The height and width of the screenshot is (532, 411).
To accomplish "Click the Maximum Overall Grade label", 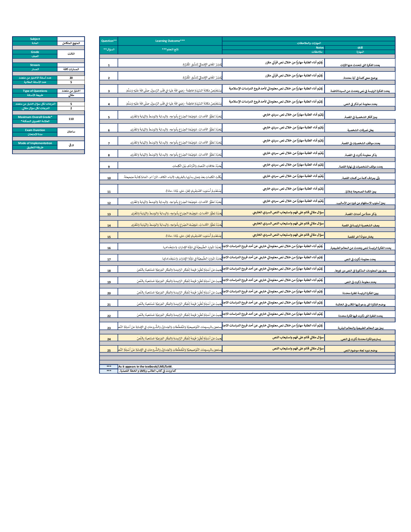I will [35, 117].
